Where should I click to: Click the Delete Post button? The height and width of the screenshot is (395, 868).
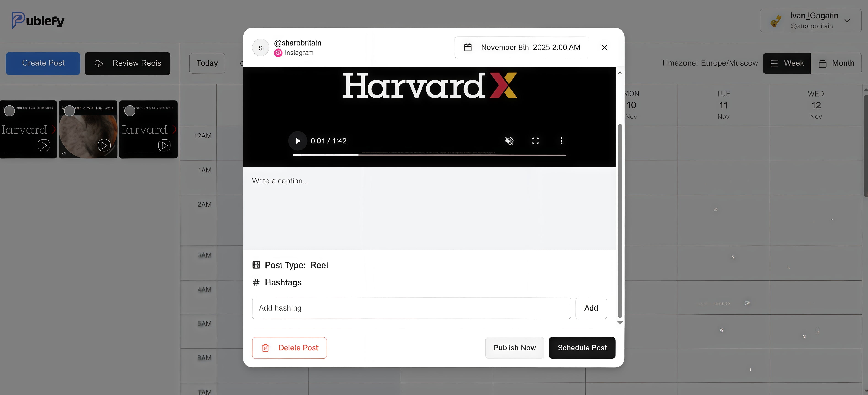289,348
